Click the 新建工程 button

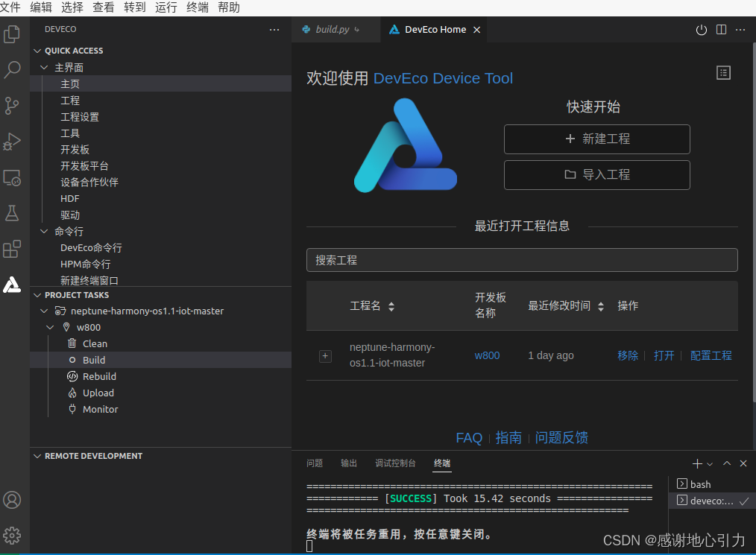597,139
